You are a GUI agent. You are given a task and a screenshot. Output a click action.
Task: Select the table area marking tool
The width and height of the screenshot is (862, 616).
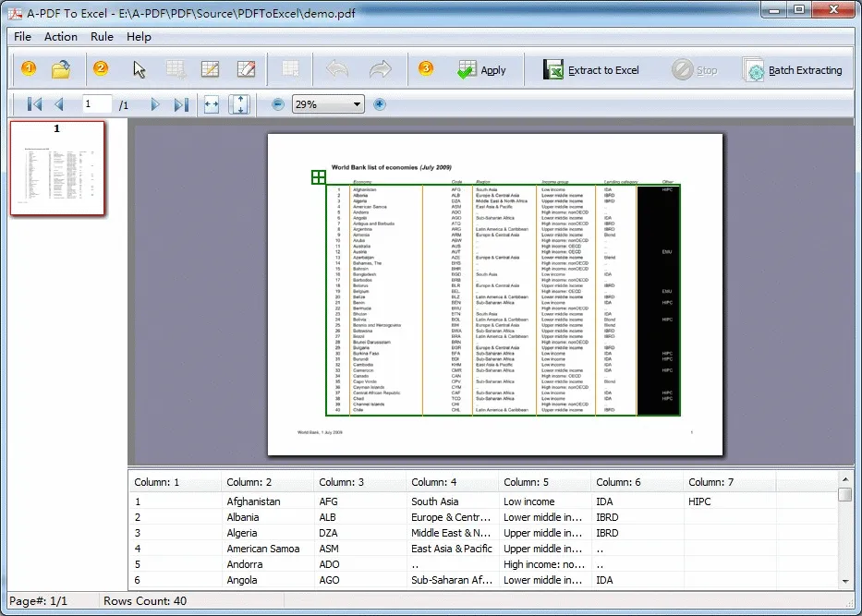(173, 69)
